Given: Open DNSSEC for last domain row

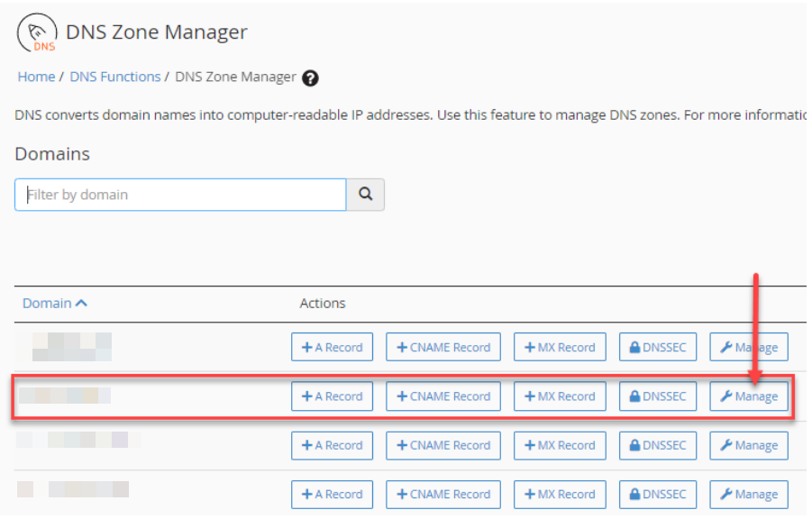Looking at the screenshot, I should [658, 495].
